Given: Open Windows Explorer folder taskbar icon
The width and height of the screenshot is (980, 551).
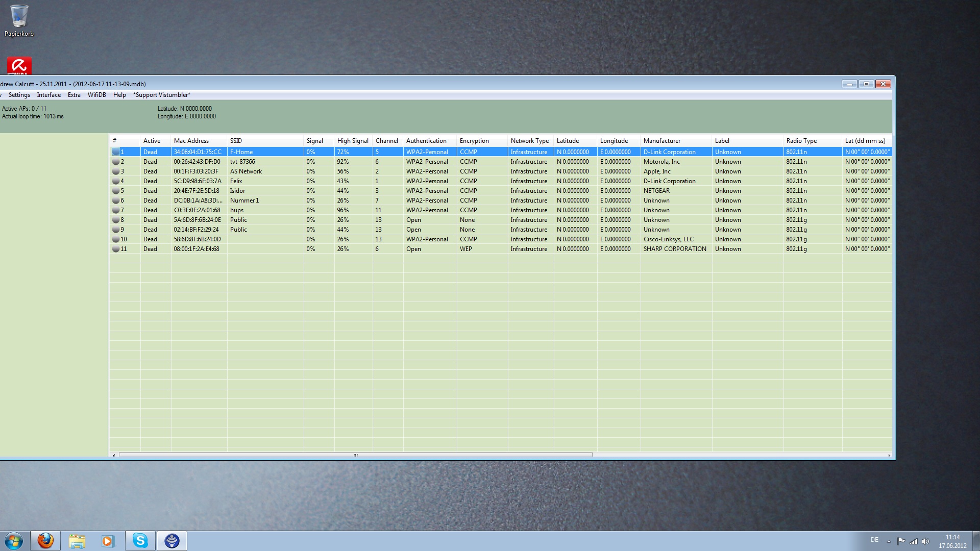Looking at the screenshot, I should pos(77,541).
